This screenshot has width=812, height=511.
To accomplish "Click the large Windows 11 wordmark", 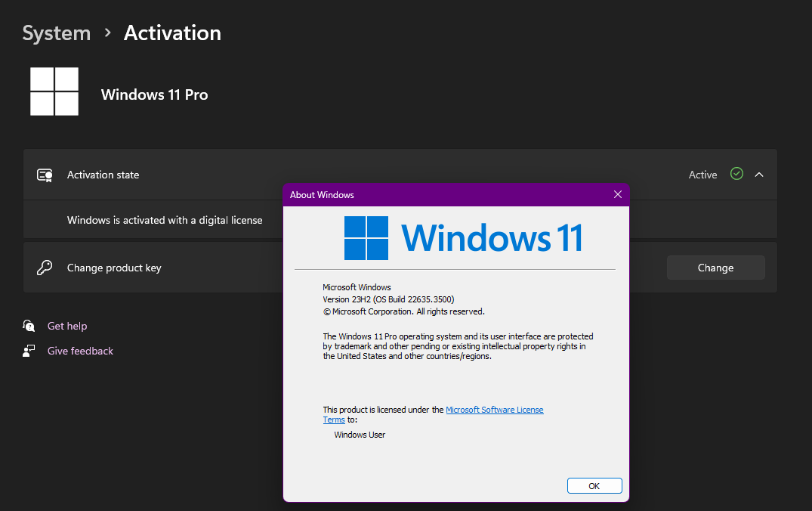I will [x=492, y=238].
